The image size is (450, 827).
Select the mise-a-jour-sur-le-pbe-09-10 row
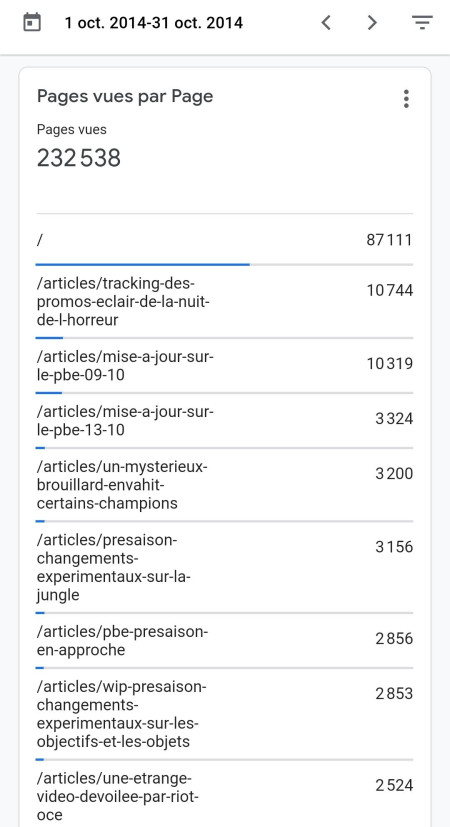tap(224, 366)
